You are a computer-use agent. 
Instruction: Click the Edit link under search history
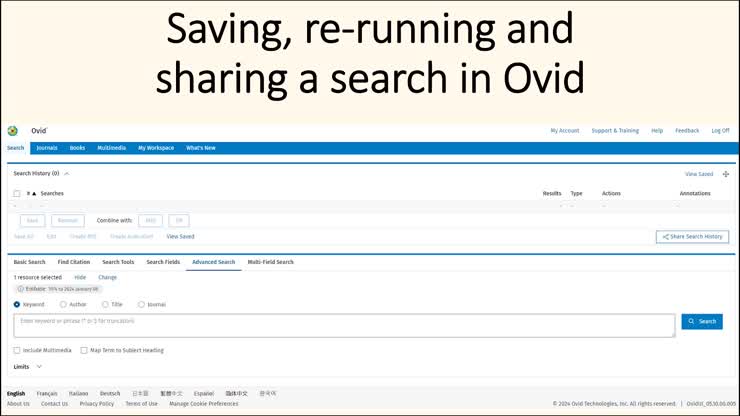point(51,237)
